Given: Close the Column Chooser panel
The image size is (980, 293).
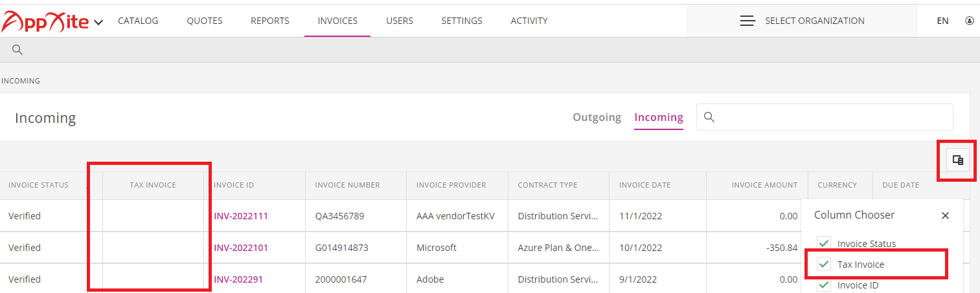Looking at the screenshot, I should (945, 215).
